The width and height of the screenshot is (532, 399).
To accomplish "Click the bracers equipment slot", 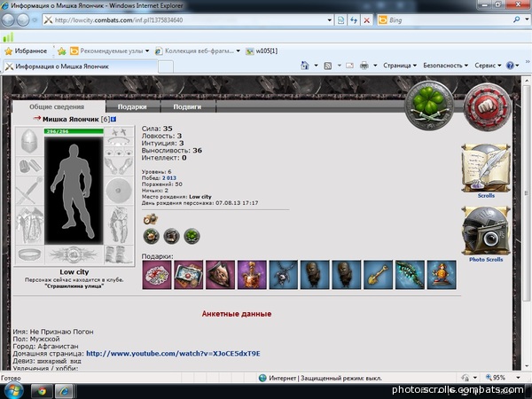I will (29, 166).
